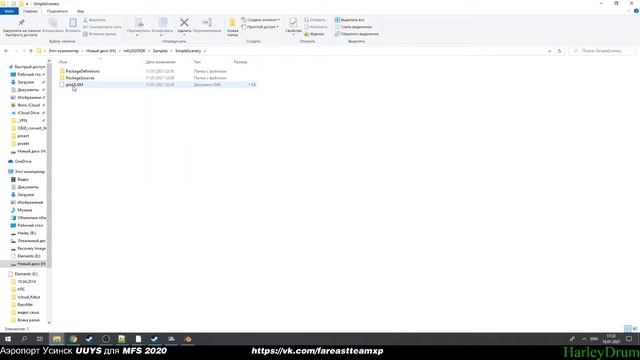Open iCloud Drive in Quick access
The width and height of the screenshot is (640, 360).
(29, 113)
